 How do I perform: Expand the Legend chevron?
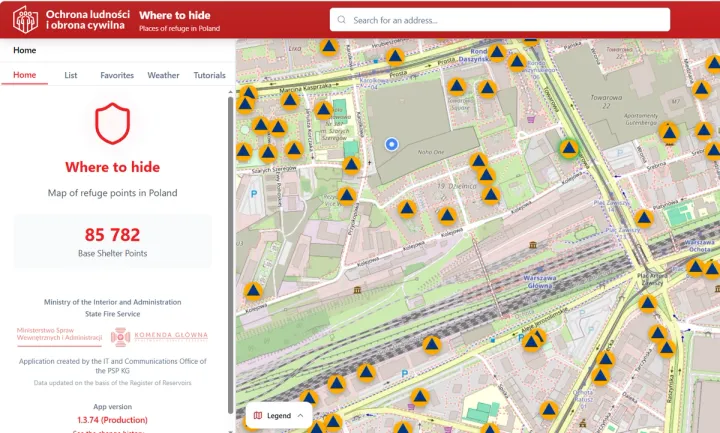click(300, 416)
